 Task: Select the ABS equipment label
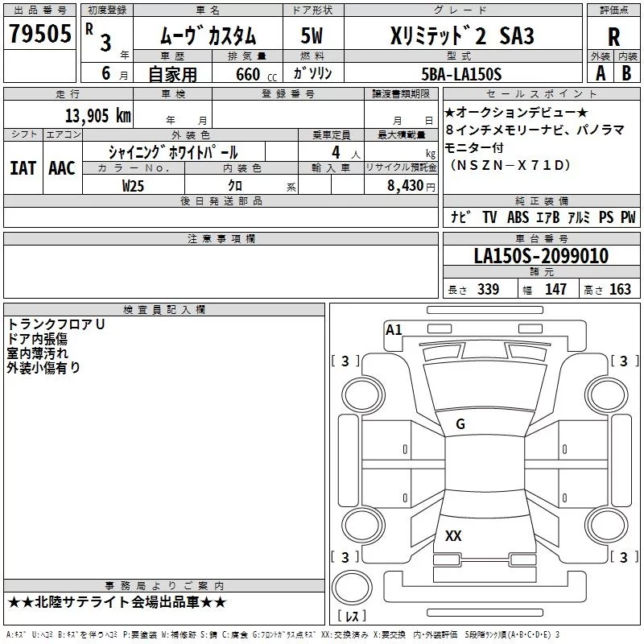point(518,217)
